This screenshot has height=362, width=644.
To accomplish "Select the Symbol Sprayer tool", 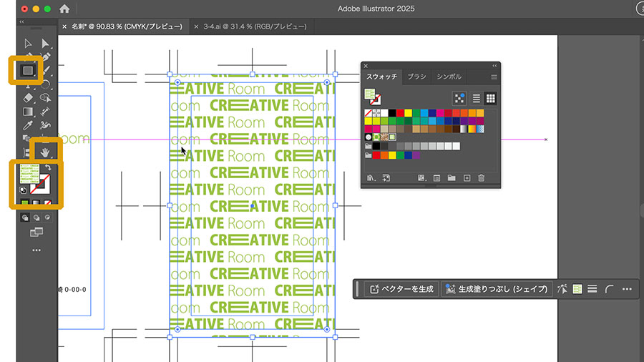I will click(x=45, y=125).
